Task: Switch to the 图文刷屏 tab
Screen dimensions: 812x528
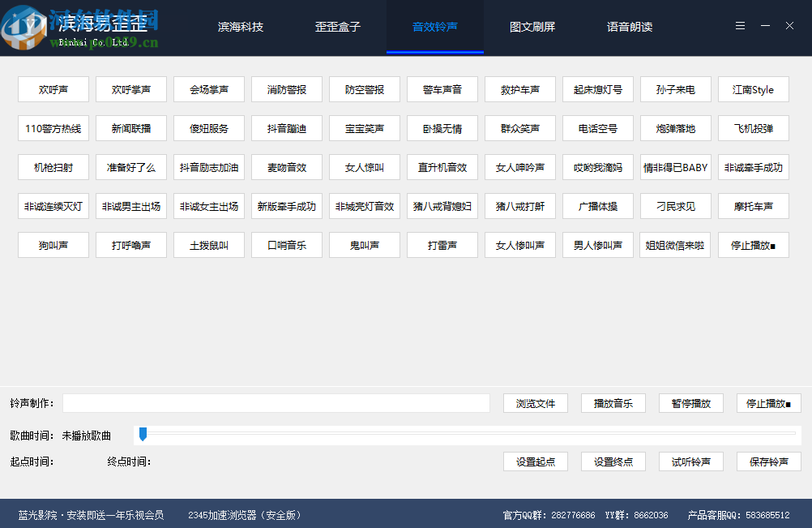Action: [532, 26]
